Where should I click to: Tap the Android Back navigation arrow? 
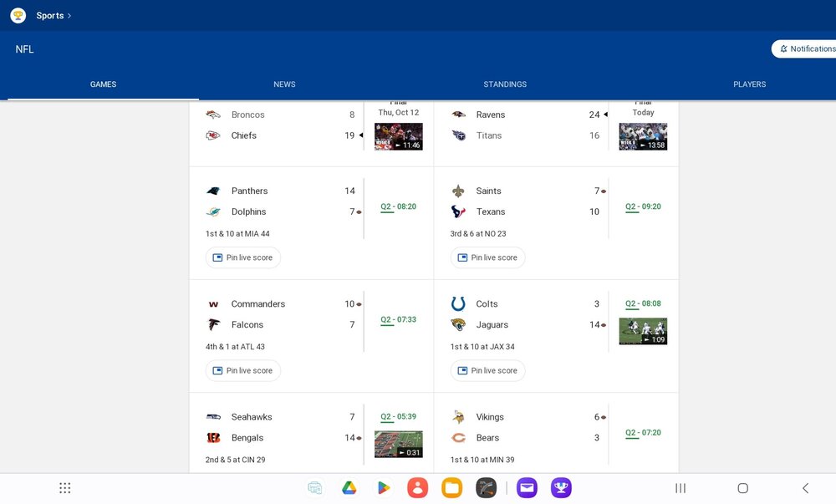(x=806, y=488)
